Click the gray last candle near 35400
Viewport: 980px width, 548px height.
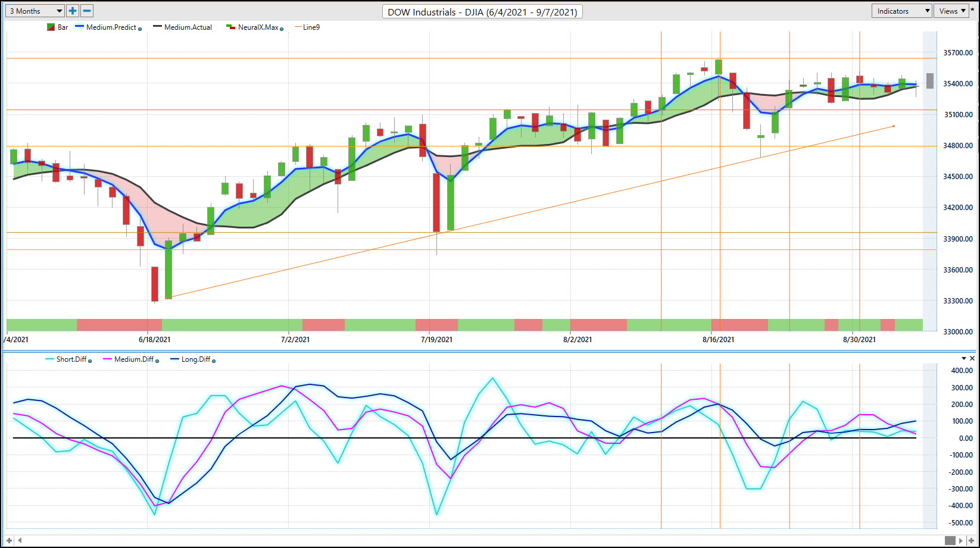point(930,80)
